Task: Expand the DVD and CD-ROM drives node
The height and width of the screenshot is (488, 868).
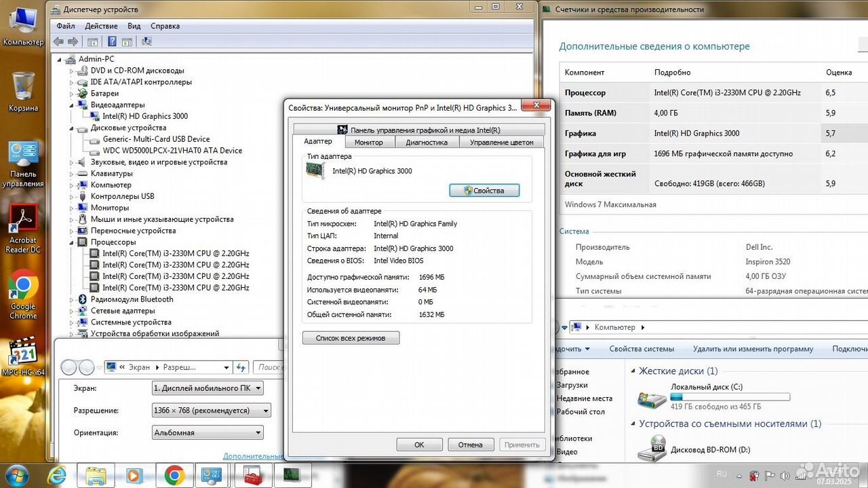Action: [x=72, y=71]
